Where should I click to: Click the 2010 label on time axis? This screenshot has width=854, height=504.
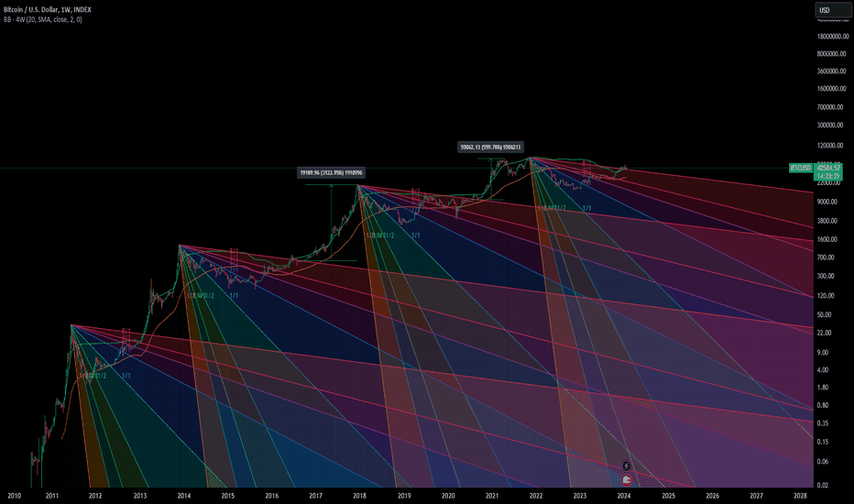14,496
